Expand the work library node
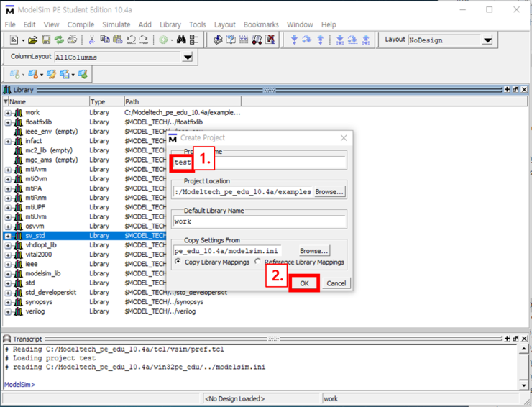Viewport: 532px width, 407px height. pos(8,113)
